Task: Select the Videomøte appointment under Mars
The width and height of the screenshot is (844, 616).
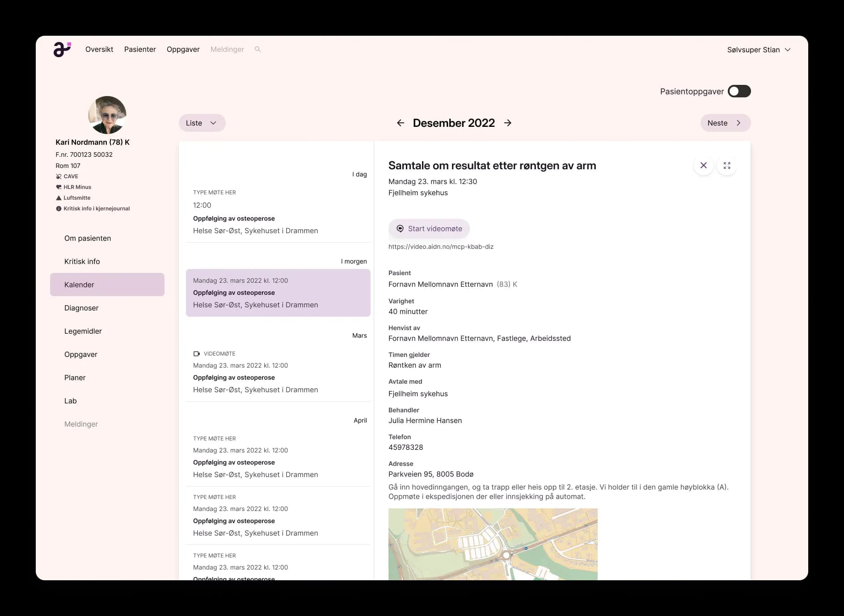Action: (x=278, y=372)
